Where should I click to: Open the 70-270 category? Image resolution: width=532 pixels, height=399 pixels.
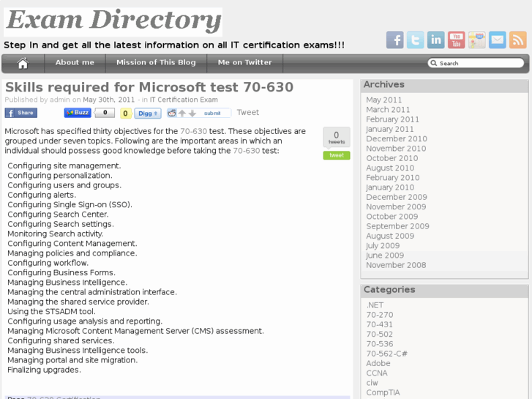click(x=380, y=315)
